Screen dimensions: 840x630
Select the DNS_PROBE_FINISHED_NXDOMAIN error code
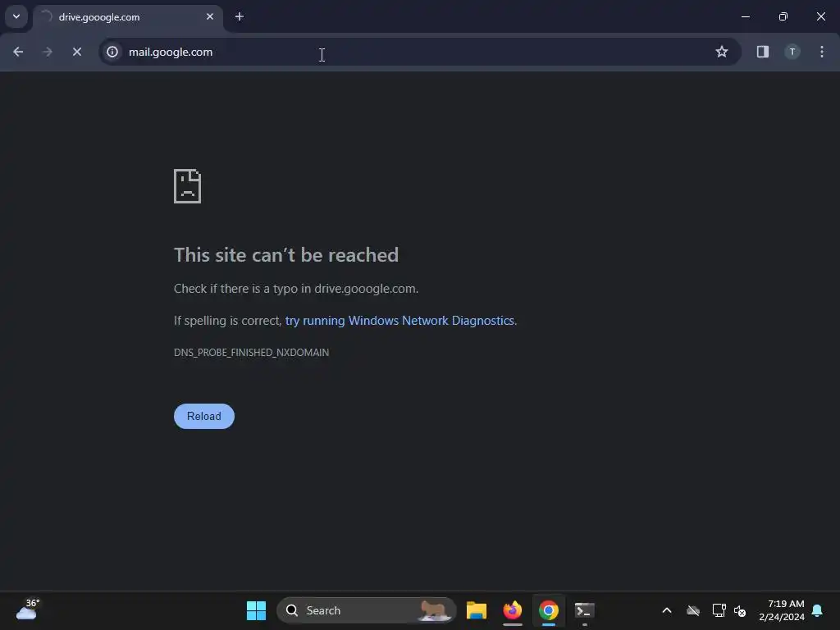[251, 353]
